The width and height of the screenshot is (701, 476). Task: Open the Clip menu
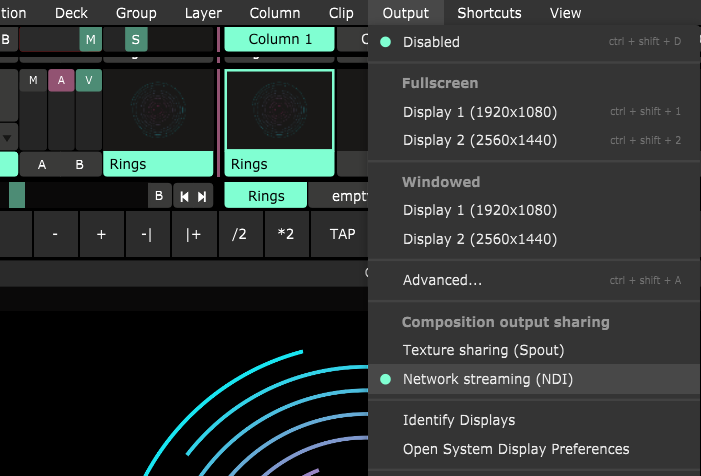coord(341,13)
